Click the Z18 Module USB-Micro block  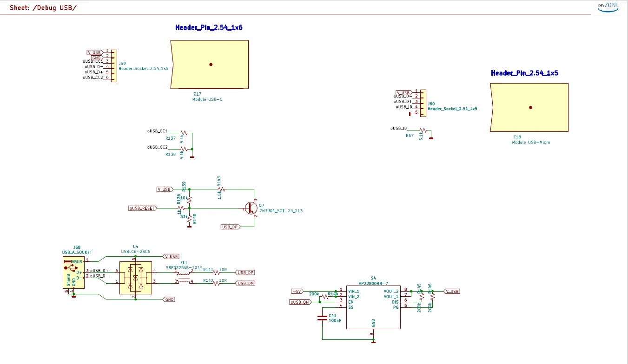pos(529,108)
